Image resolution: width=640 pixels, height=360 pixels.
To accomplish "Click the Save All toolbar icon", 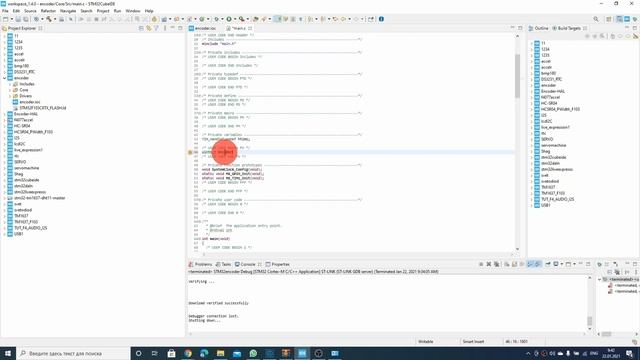I will pos(26,19).
